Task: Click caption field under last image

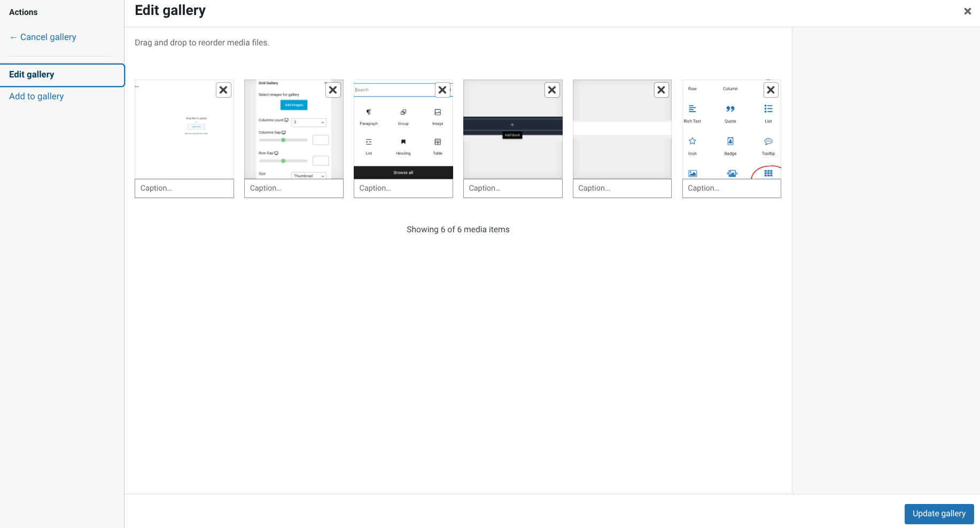Action: pos(732,188)
